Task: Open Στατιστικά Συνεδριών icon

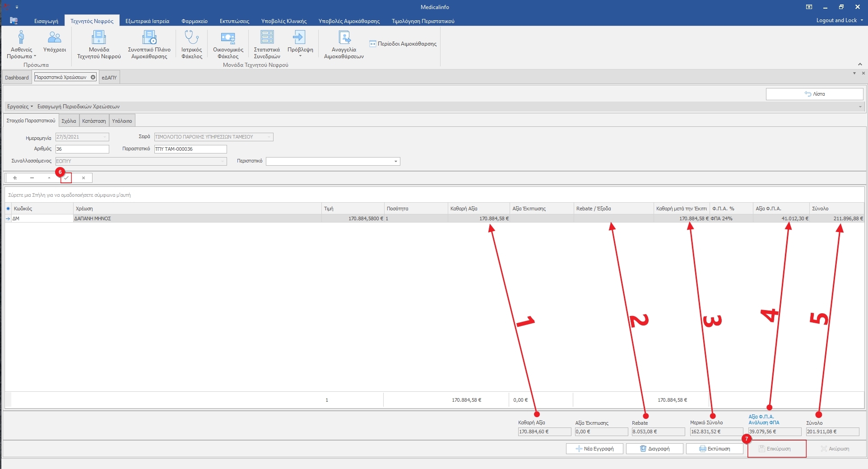Action: click(x=267, y=38)
